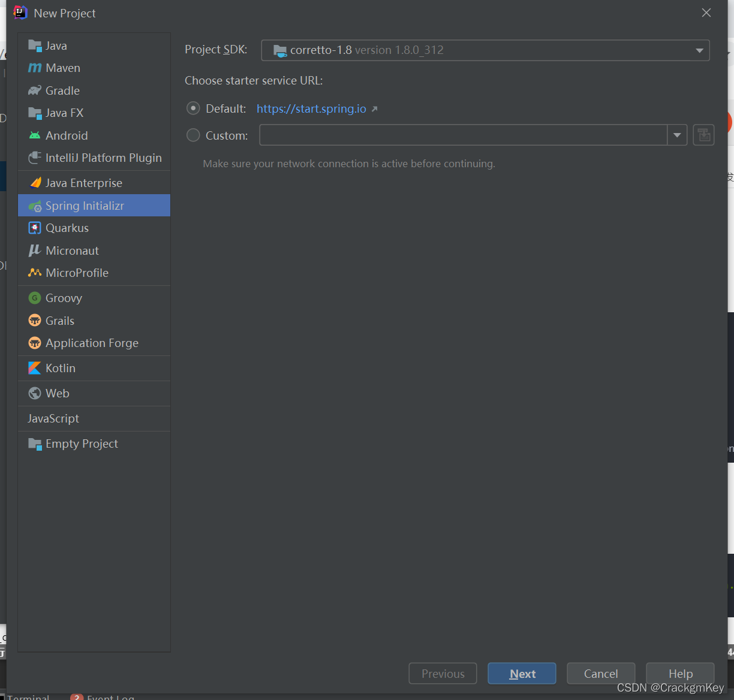Choose Maven project type
Screen dimensions: 734x700
(94, 68)
